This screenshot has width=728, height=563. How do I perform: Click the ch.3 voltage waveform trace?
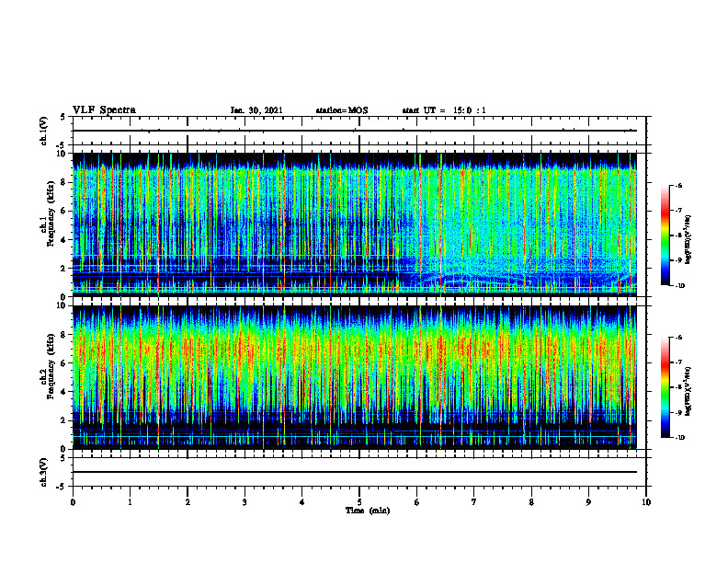(354, 472)
